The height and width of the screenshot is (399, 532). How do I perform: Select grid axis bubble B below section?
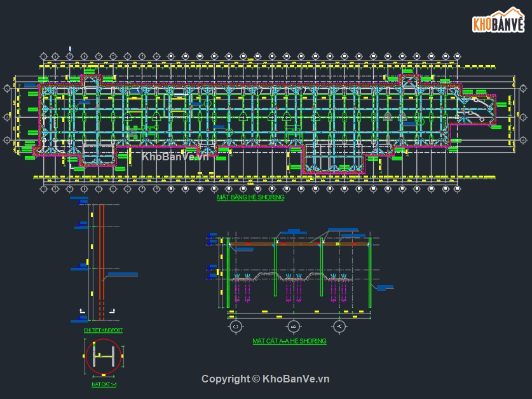pyautogui.click(x=294, y=326)
